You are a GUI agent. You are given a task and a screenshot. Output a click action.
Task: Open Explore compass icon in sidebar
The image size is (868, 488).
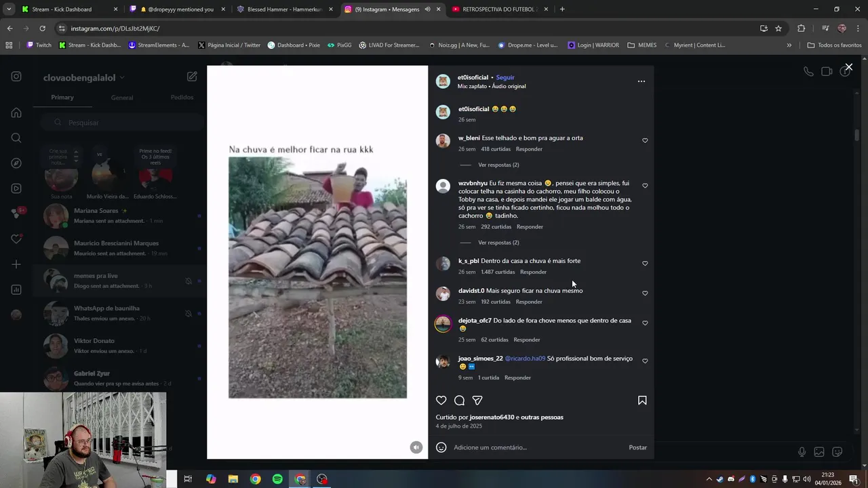(x=16, y=163)
